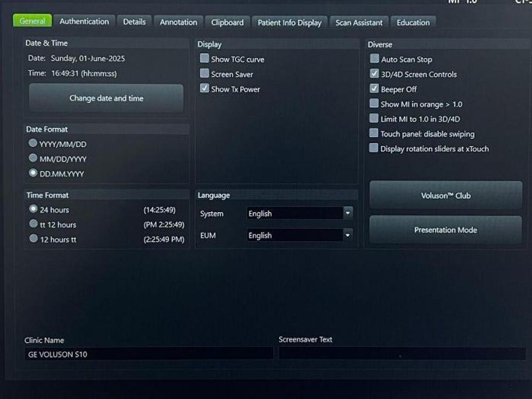Select YYYY/MM/DD date format

[x=33, y=143]
